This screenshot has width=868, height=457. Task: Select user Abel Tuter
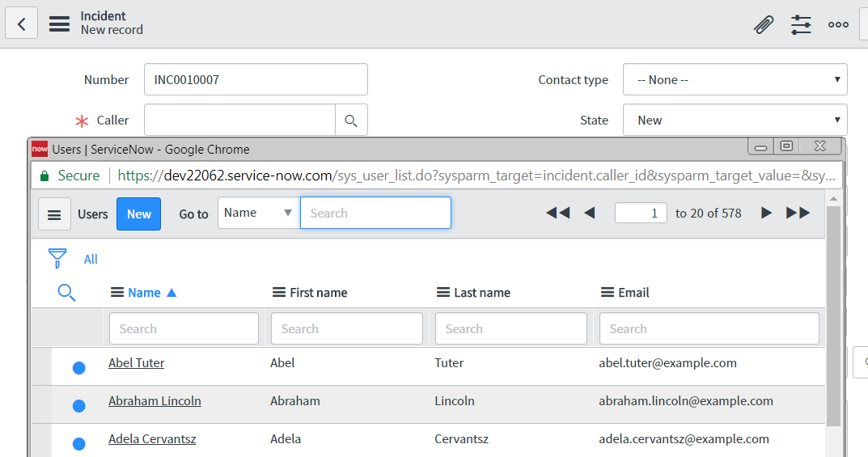(136, 363)
